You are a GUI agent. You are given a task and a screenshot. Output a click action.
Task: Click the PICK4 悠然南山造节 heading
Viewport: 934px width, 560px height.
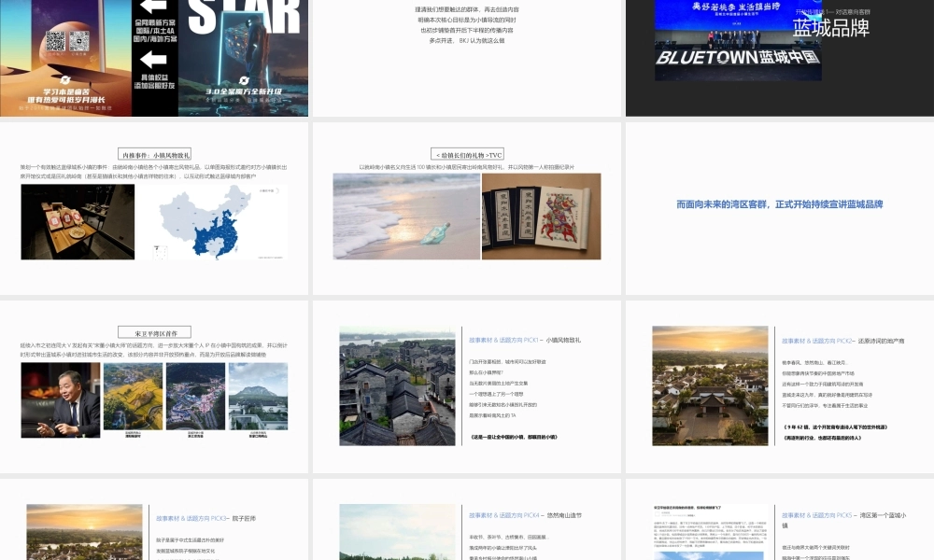pyautogui.click(x=525, y=514)
